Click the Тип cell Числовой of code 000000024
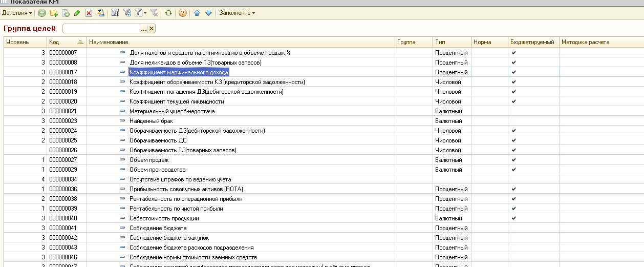The width and height of the screenshot is (644, 267). tap(452, 131)
